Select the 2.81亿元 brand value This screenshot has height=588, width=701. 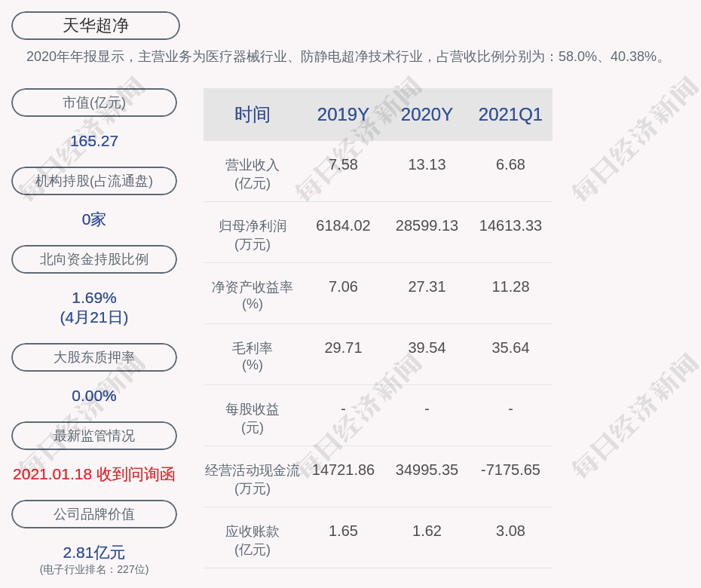[x=94, y=553]
